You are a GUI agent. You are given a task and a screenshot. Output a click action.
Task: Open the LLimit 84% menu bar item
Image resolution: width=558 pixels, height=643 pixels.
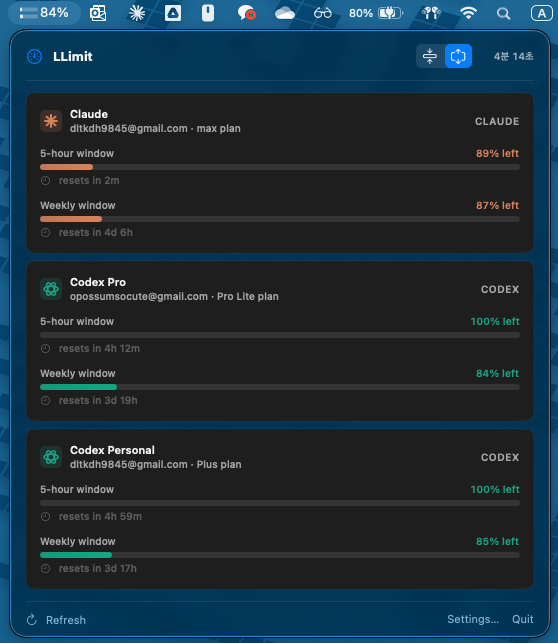[x=44, y=13]
